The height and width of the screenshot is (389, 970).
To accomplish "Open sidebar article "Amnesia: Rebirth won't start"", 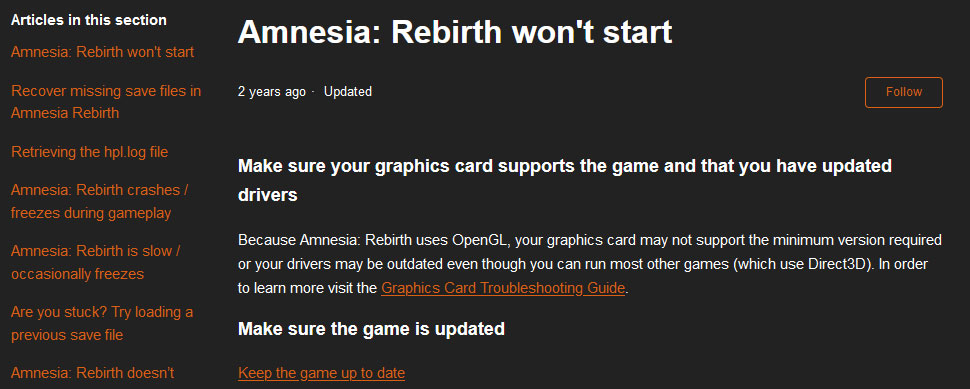I will tap(103, 52).
